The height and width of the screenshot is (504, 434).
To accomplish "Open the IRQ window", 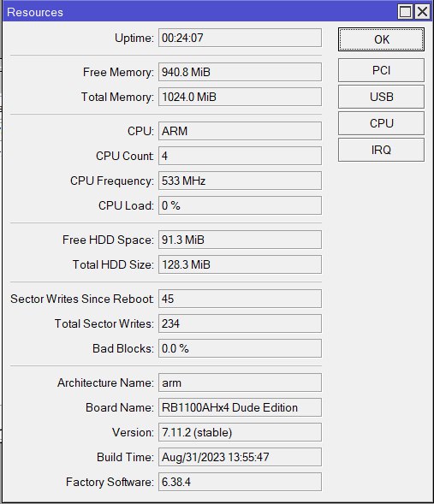I will [x=381, y=150].
